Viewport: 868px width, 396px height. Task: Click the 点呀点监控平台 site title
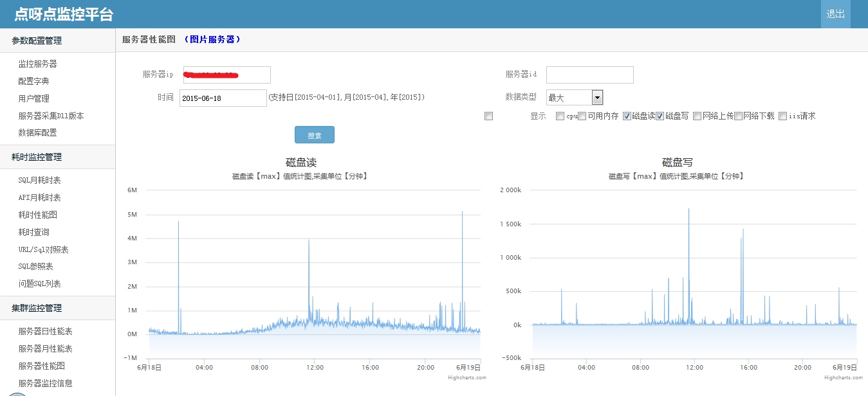pyautogui.click(x=64, y=14)
